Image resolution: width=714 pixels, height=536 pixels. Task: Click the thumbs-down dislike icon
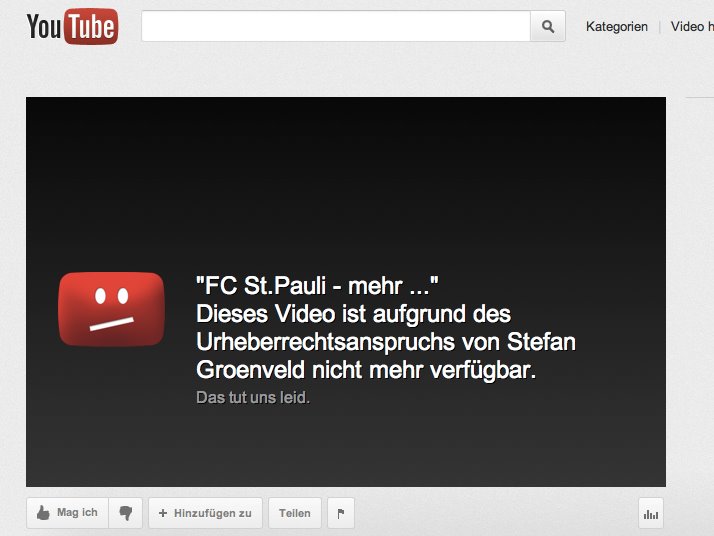126,513
